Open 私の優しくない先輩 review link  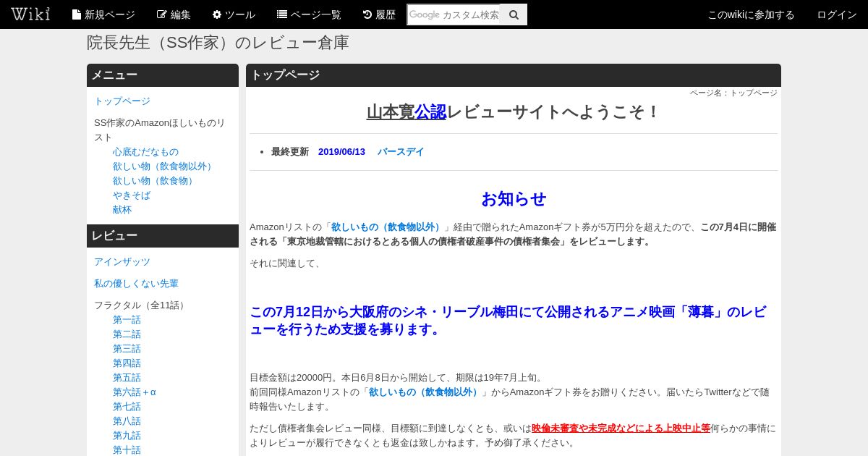coord(136,284)
